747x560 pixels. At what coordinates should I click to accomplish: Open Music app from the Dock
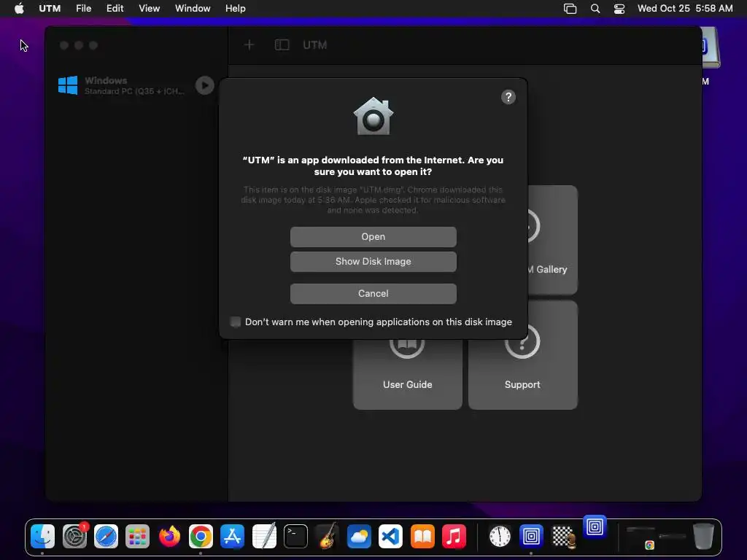tap(454, 537)
